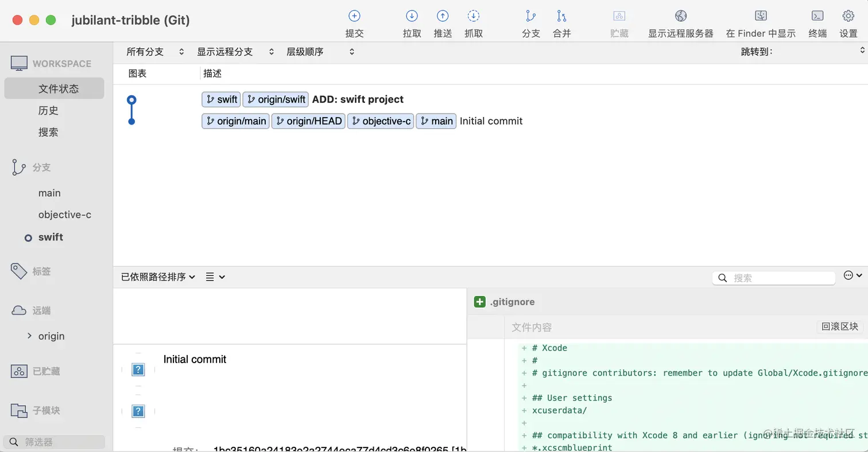Click the graph node of the swift commit
This screenshot has height=452, width=868.
[x=131, y=100]
